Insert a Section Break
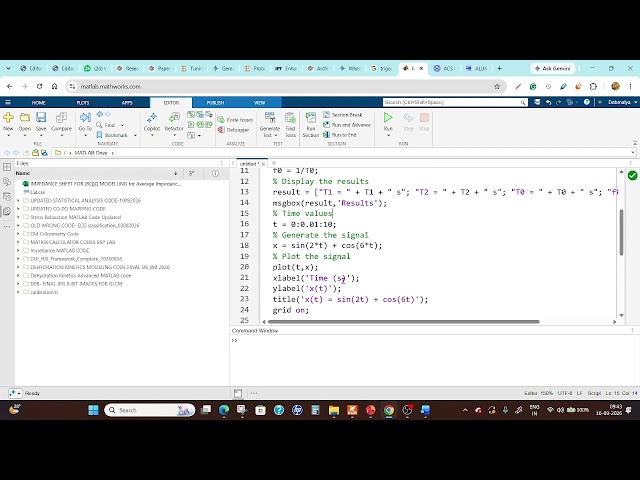 coord(343,115)
